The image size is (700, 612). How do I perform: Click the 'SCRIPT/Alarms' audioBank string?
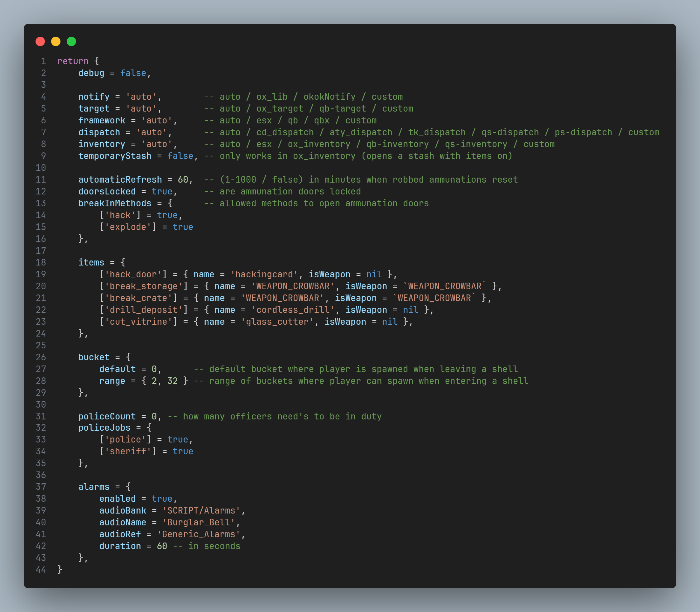[x=201, y=510]
